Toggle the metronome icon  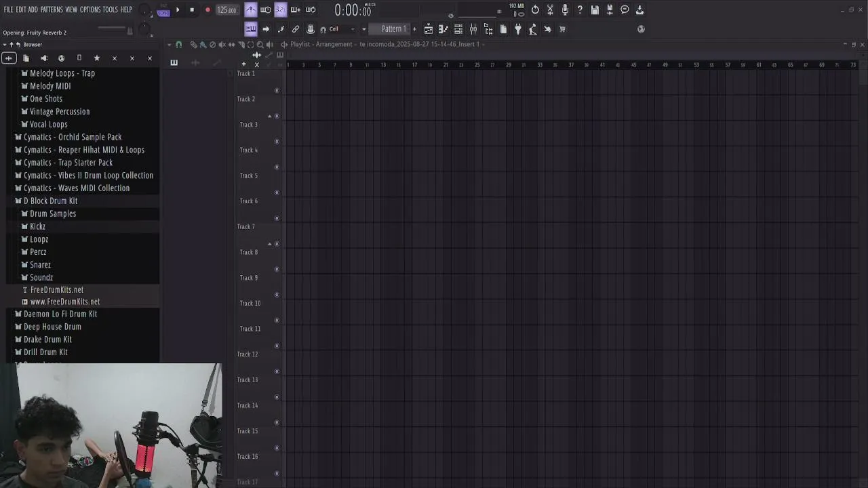(251, 9)
